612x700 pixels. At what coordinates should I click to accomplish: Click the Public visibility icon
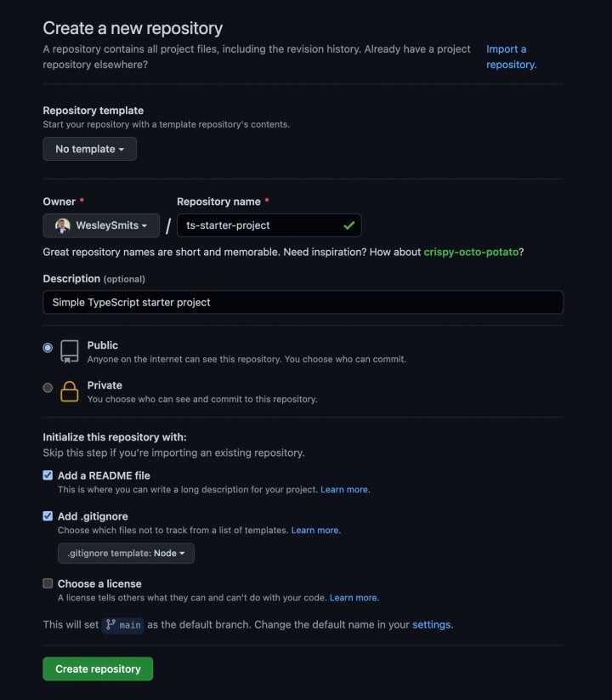point(67,350)
